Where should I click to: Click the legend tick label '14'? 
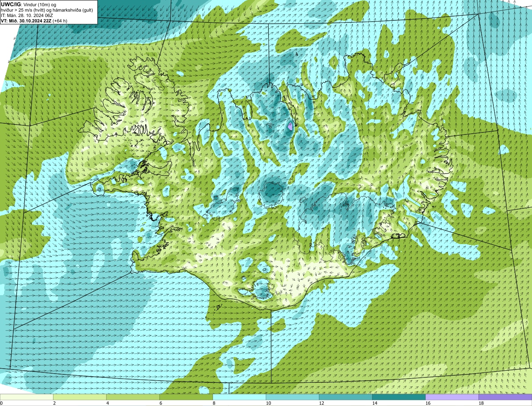(375, 403)
